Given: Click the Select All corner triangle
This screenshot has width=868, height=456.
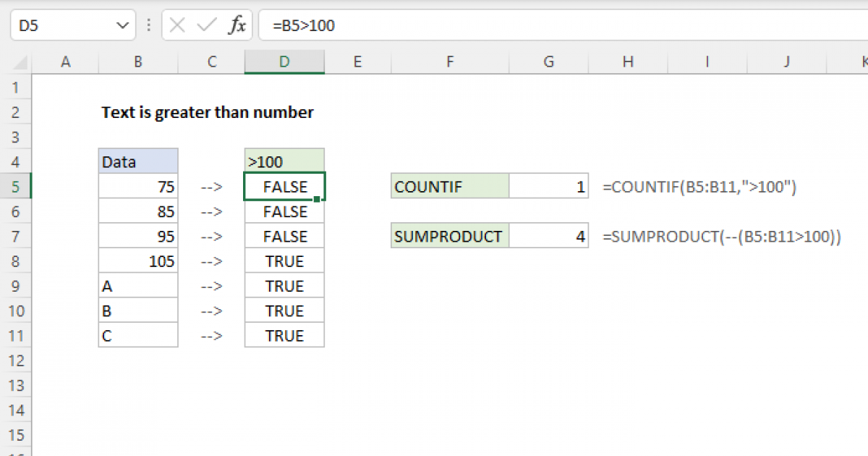Looking at the screenshot, I should click(x=16, y=63).
